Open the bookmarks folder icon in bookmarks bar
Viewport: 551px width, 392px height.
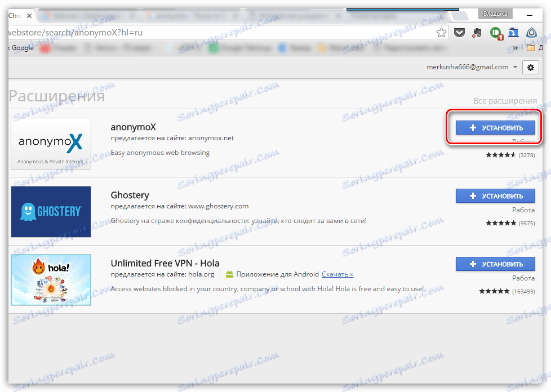tap(531, 48)
